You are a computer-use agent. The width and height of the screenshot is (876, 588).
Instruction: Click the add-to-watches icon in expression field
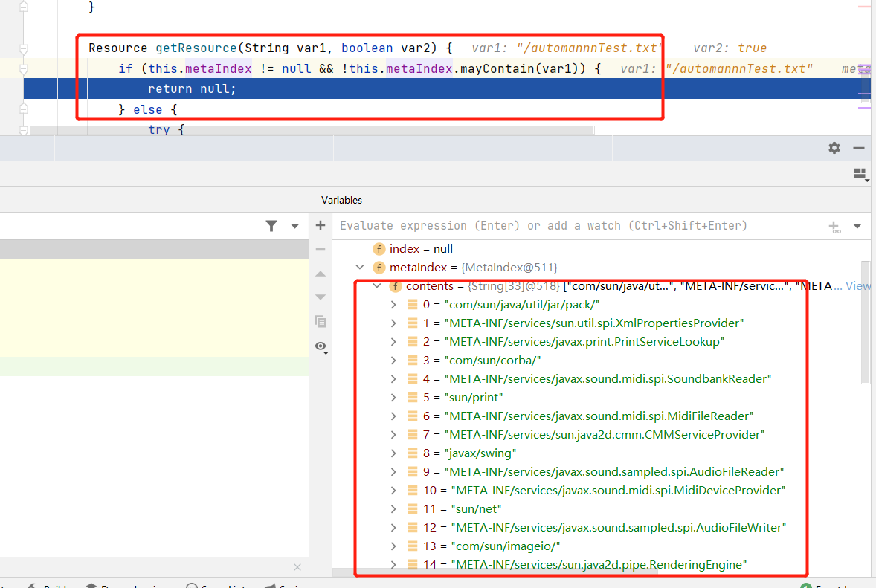pyautogui.click(x=835, y=226)
